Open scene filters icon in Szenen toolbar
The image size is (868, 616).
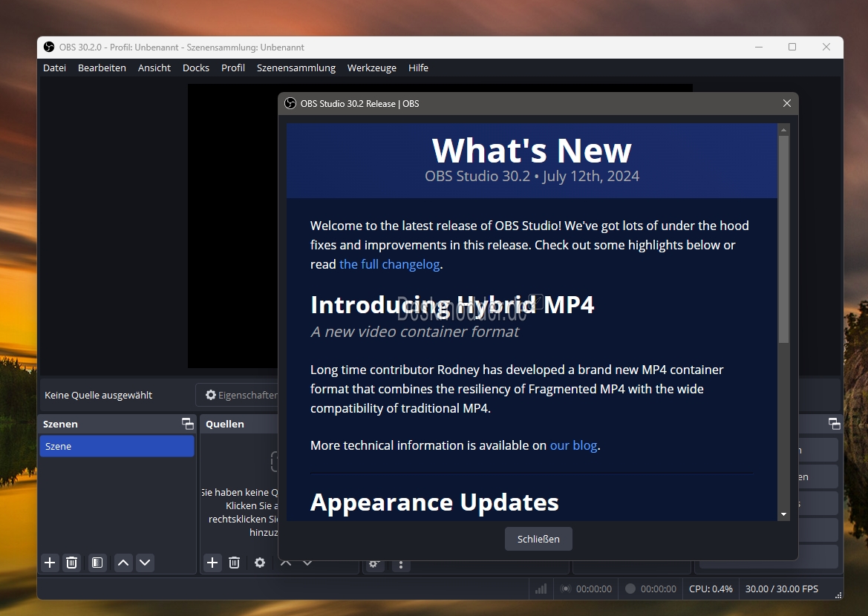click(97, 563)
